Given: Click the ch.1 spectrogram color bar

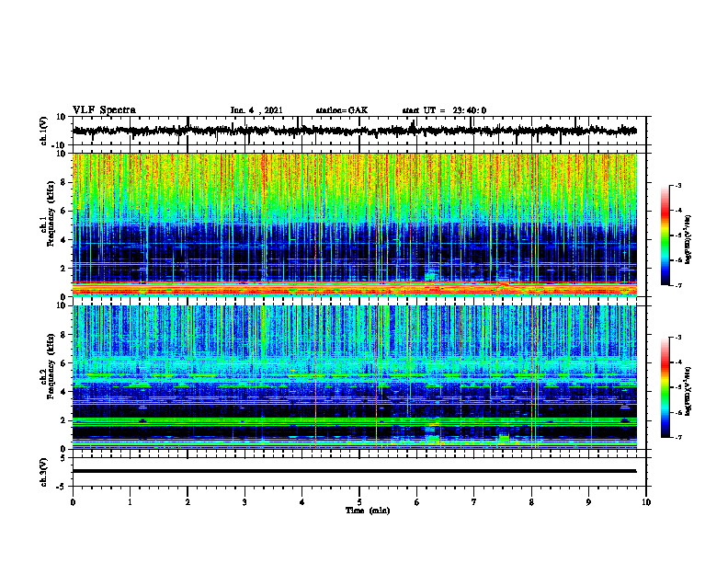Looking at the screenshot, I should click(x=665, y=236).
